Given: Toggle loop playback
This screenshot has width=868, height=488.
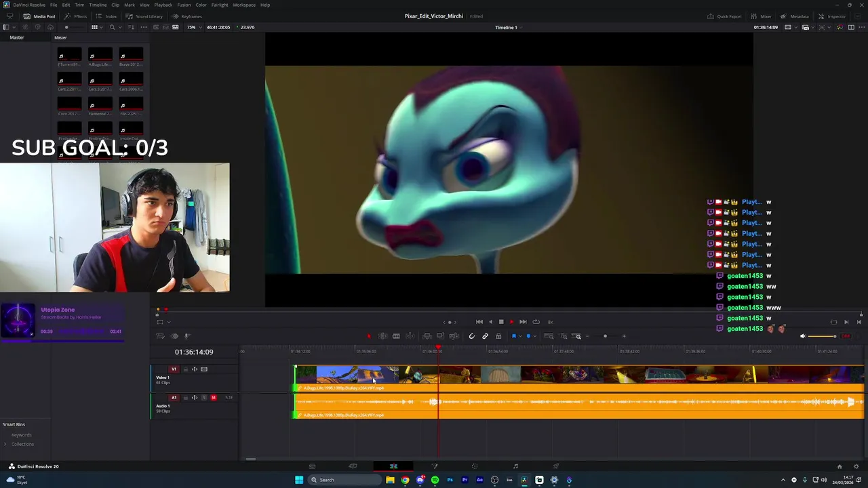Looking at the screenshot, I should point(536,322).
